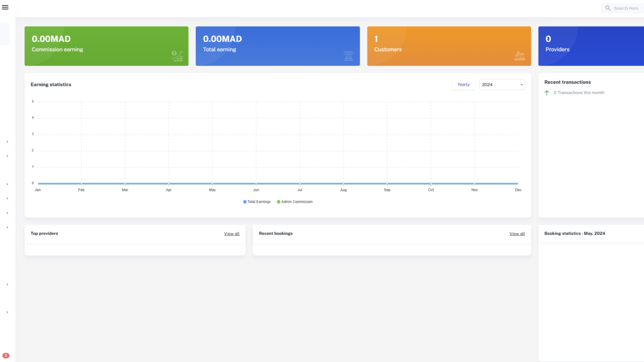
Task: Click the Sep label on chart axis
Action: click(x=387, y=190)
